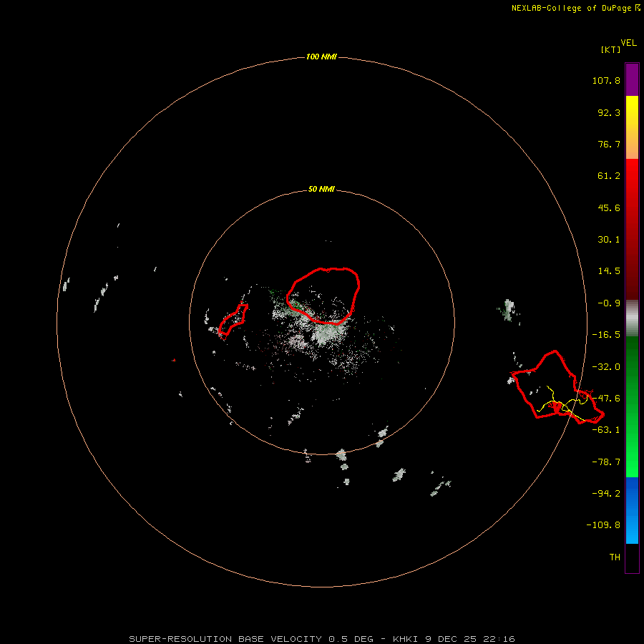Click the 14.5 legend value
The image size is (644, 644).
tap(609, 271)
